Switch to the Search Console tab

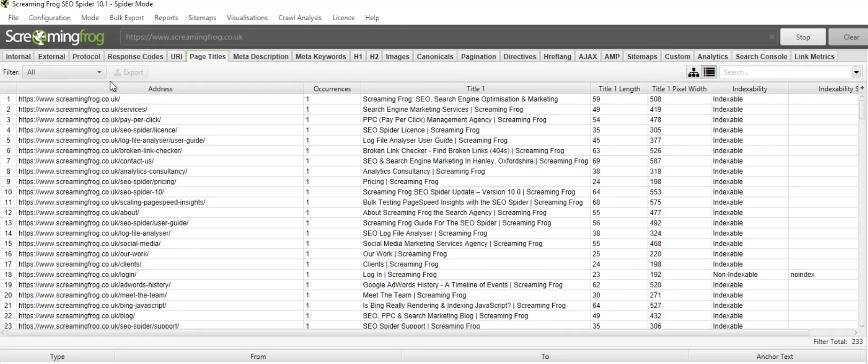(x=761, y=56)
